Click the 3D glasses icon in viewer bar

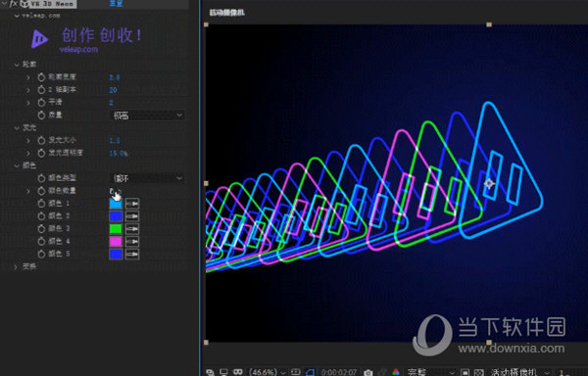238,372
